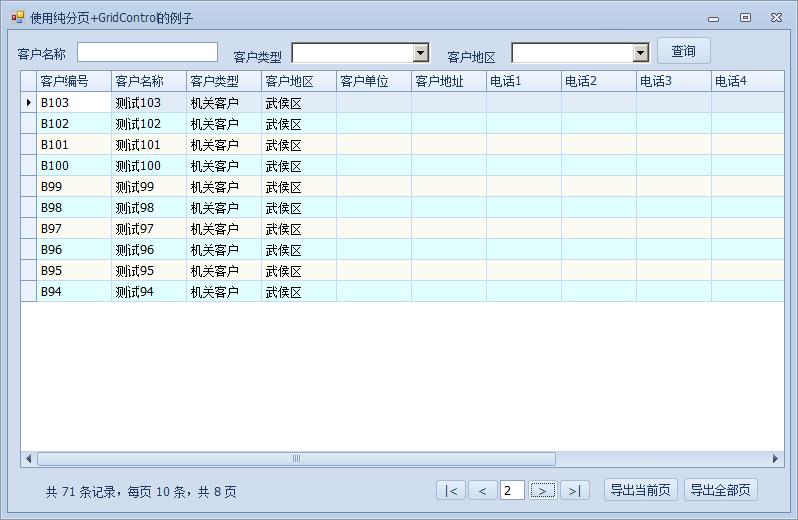Go to the next page with > button
This screenshot has height=520, width=798.
(x=543, y=490)
